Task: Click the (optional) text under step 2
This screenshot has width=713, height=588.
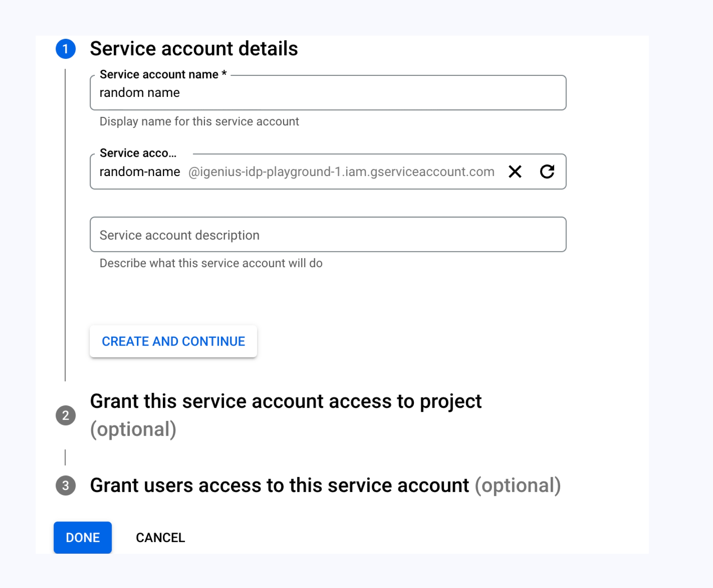Action: [x=133, y=429]
